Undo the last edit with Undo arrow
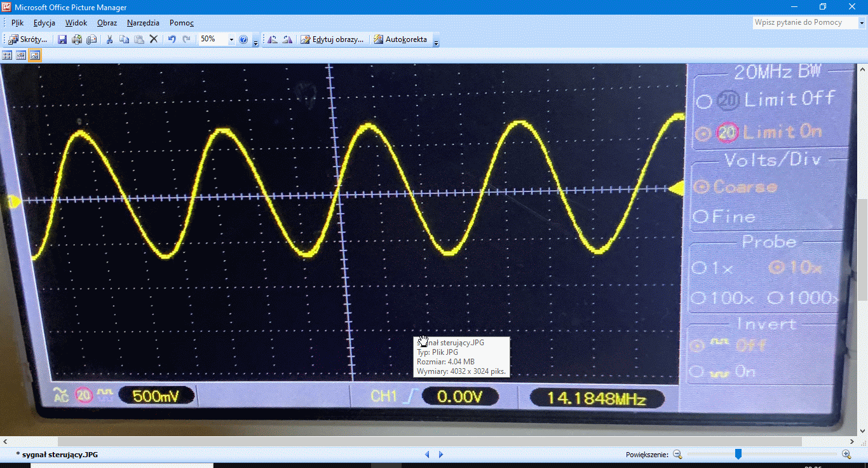Viewport: 868px width, 468px height. tap(172, 39)
